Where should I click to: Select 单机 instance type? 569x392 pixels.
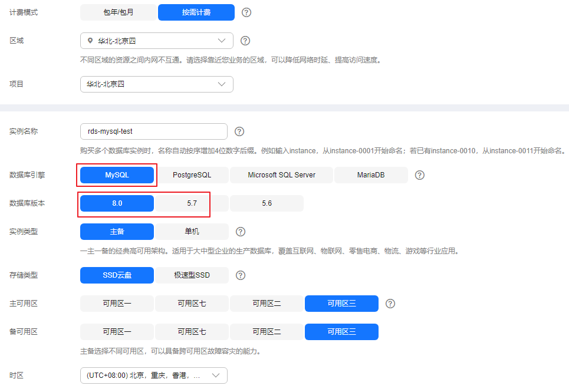click(192, 231)
